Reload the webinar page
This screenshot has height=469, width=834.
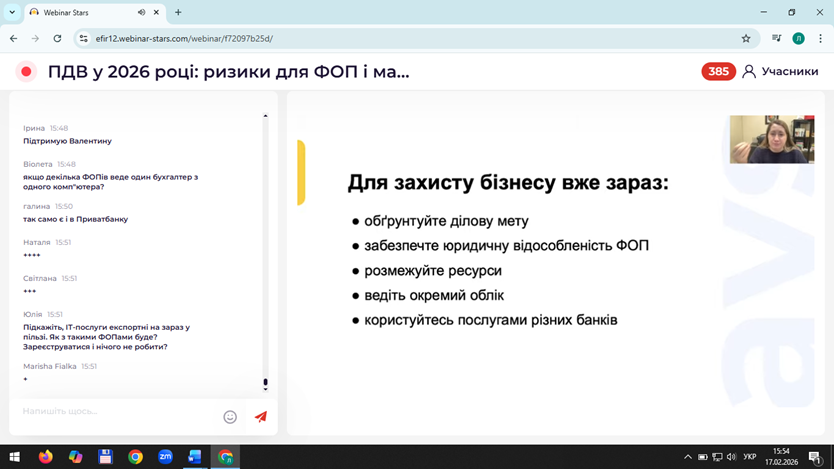[x=57, y=38]
